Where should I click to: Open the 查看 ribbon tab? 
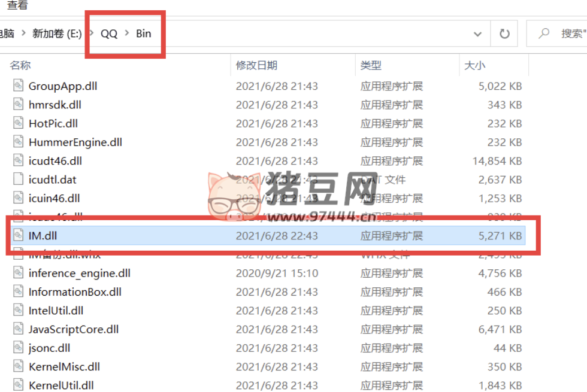pos(17,5)
